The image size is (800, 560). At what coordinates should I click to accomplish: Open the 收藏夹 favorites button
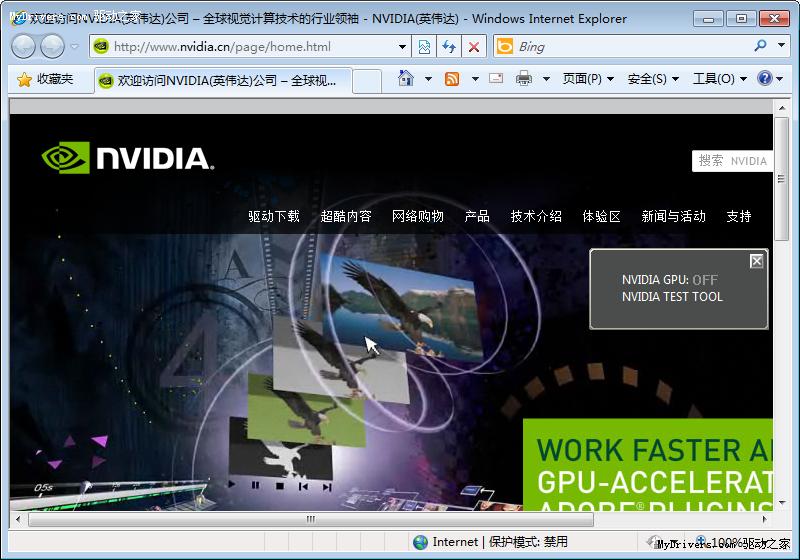[x=45, y=79]
